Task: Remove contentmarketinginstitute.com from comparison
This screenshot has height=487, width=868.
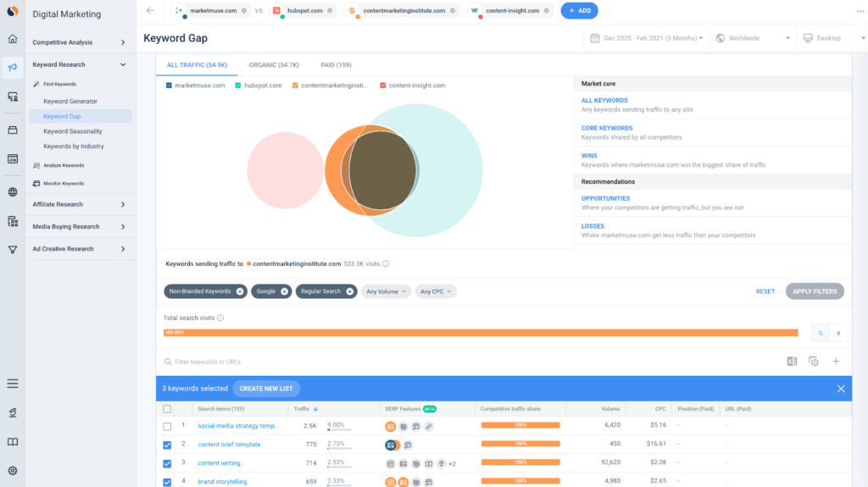Action: click(x=453, y=10)
